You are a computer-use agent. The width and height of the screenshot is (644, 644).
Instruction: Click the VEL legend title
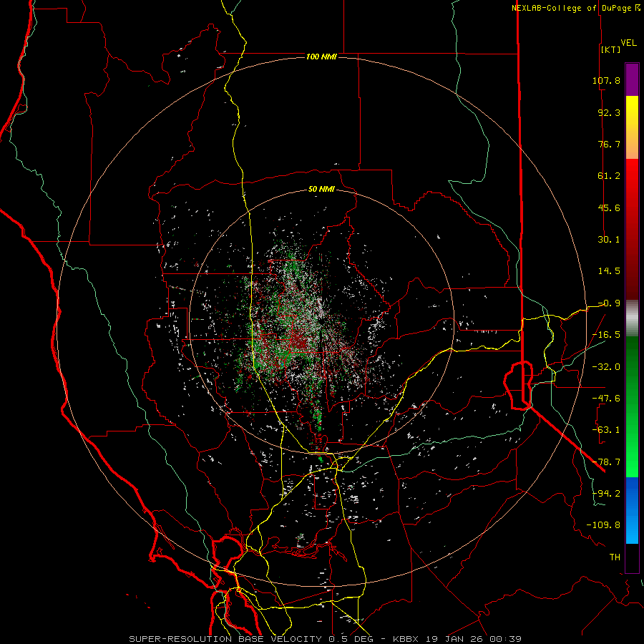click(x=628, y=43)
